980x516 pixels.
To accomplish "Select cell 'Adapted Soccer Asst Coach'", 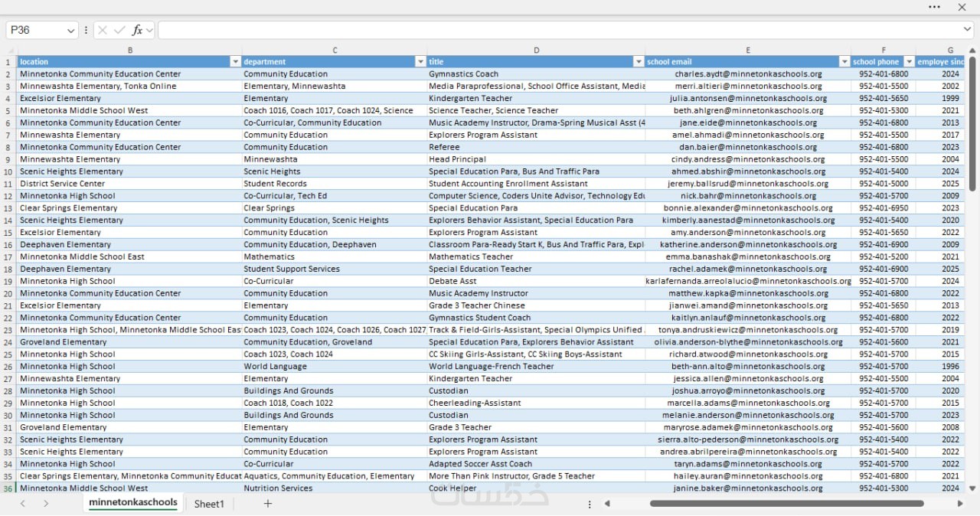I will [x=536, y=463].
